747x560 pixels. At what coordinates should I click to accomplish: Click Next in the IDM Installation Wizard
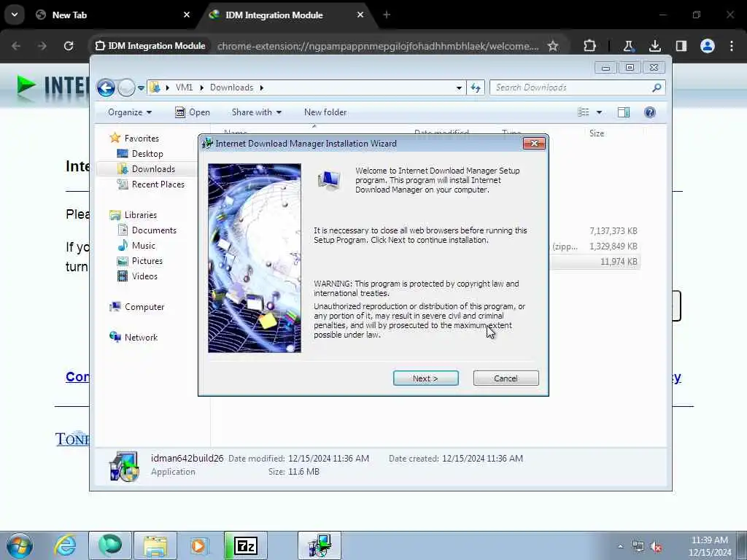pyautogui.click(x=425, y=378)
